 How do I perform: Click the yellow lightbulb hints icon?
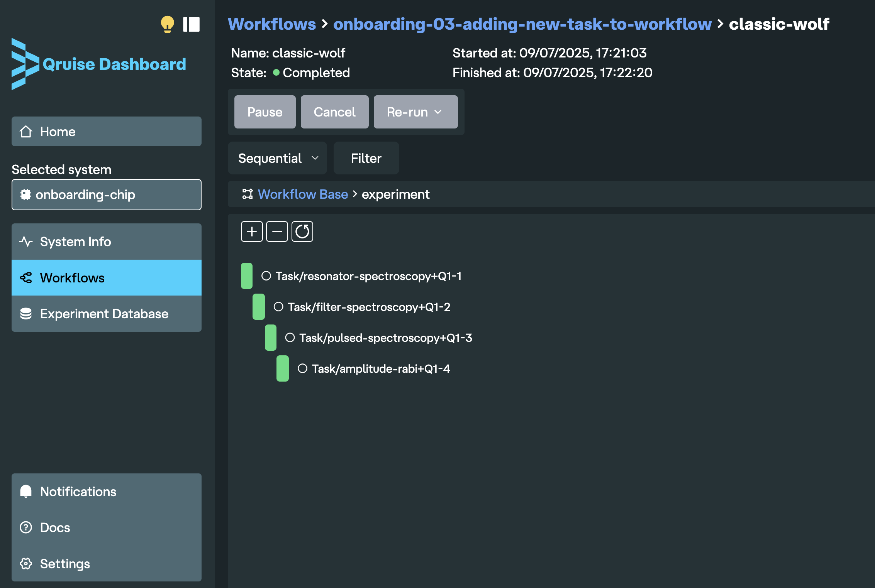167,24
